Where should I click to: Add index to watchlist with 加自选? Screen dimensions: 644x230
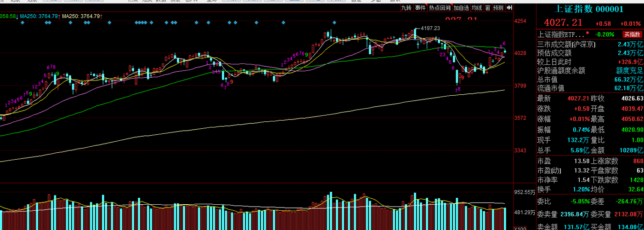[461, 8]
